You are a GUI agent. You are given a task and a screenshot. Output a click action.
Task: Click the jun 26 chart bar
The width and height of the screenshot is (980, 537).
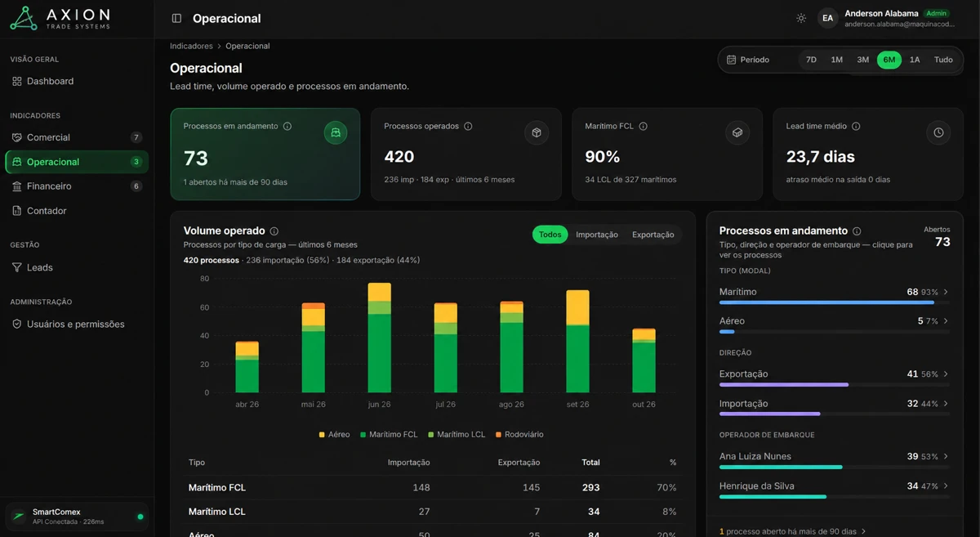tap(379, 338)
